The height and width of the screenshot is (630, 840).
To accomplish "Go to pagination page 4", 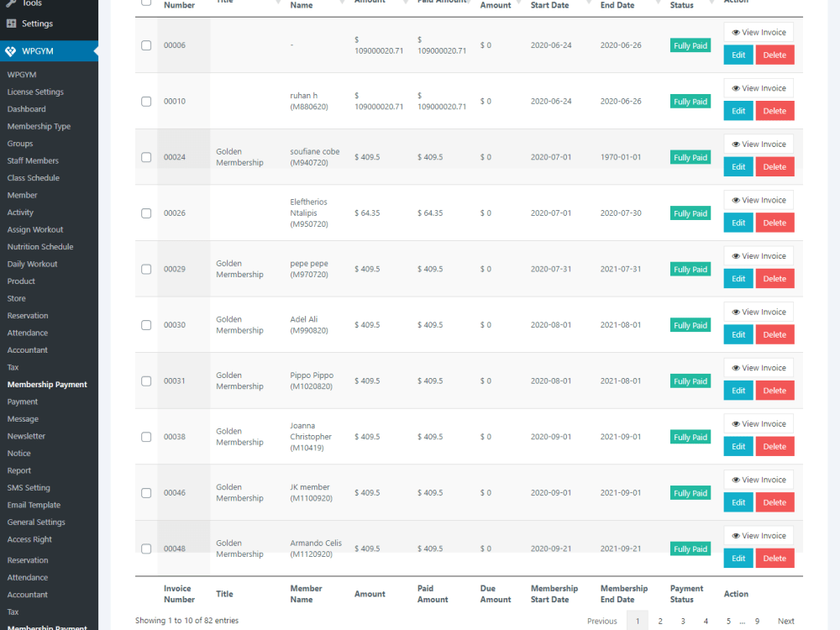I will (x=706, y=621).
